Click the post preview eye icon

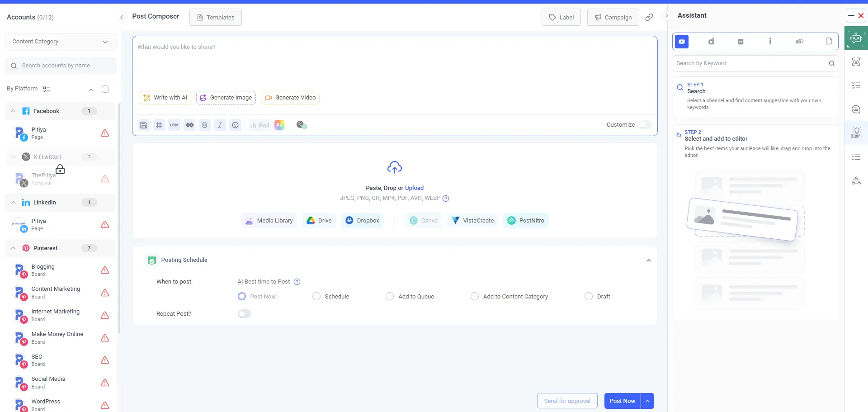[856, 62]
